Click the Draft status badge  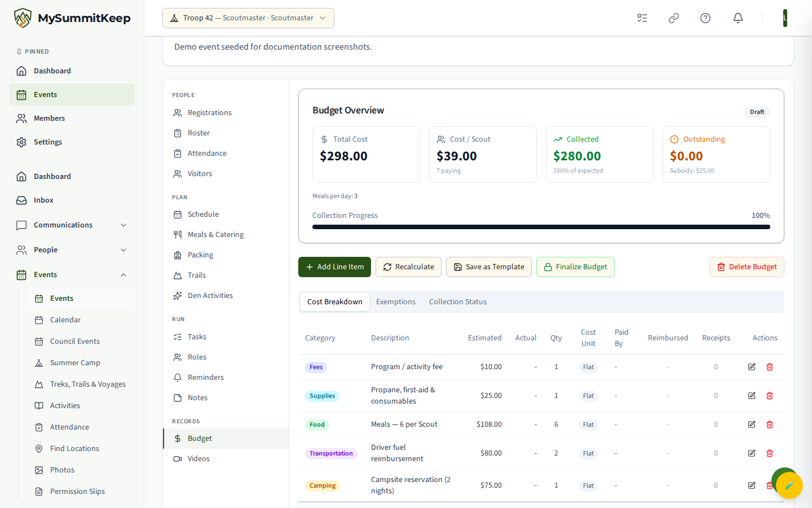tap(757, 112)
